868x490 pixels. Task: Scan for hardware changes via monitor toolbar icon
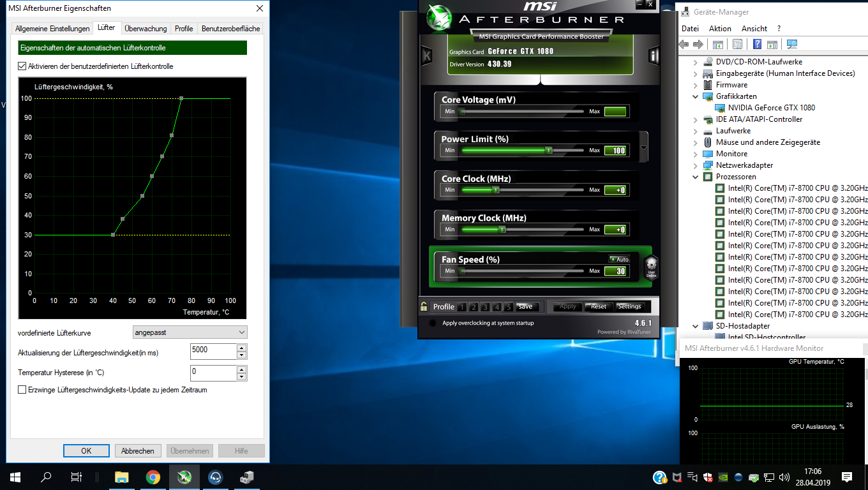(x=792, y=44)
